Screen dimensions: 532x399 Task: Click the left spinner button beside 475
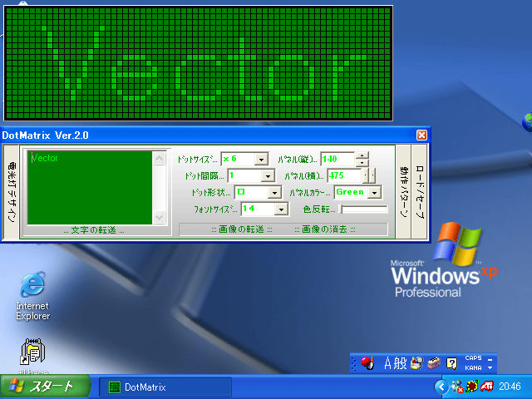366,175
